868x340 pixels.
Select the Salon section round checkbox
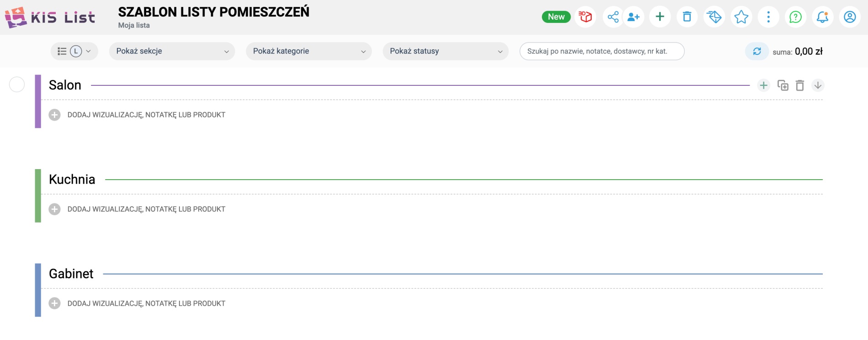click(x=17, y=85)
